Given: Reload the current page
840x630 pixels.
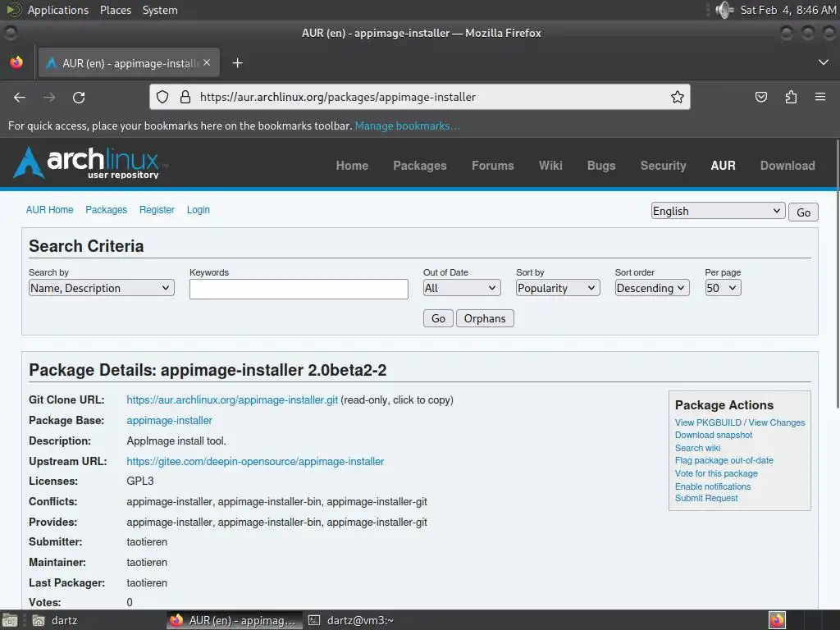Looking at the screenshot, I should 79,98.
